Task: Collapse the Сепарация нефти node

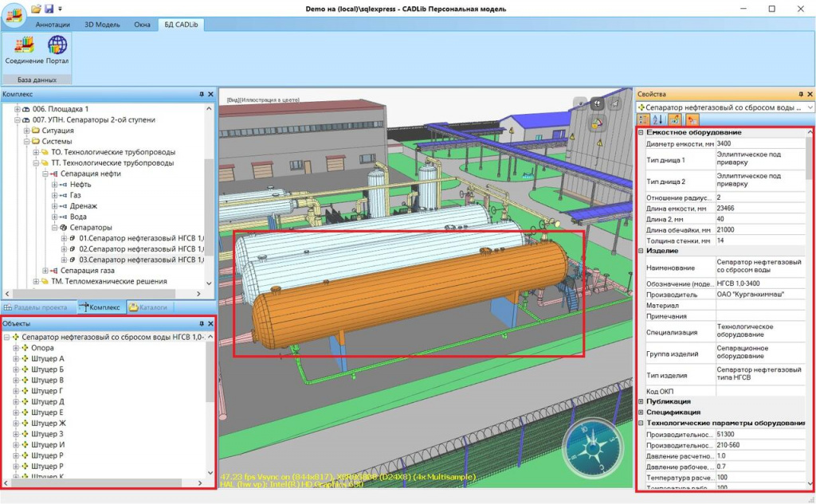Action: point(45,174)
